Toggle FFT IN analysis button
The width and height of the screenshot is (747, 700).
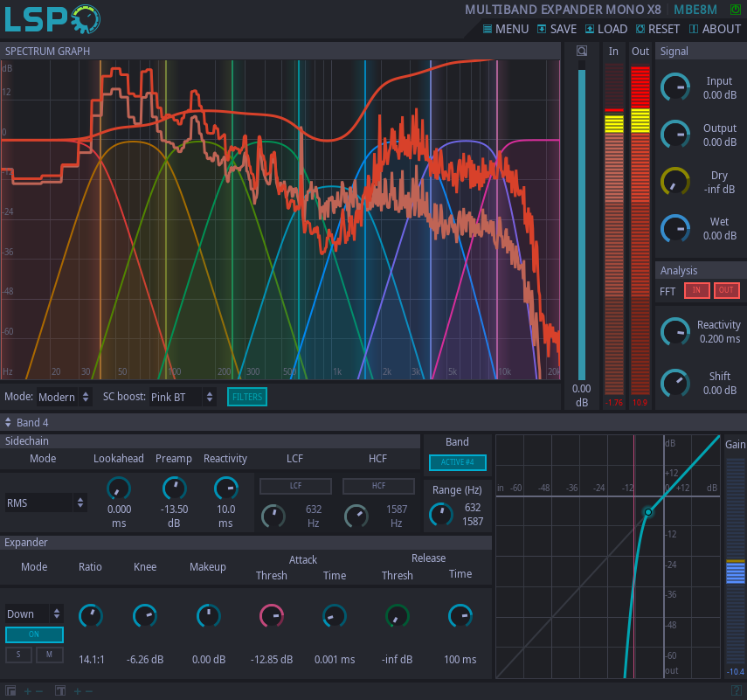click(x=696, y=291)
